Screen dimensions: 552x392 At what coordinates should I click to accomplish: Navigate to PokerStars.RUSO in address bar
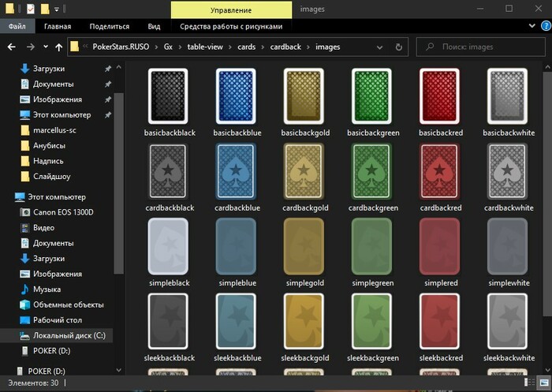coord(121,47)
